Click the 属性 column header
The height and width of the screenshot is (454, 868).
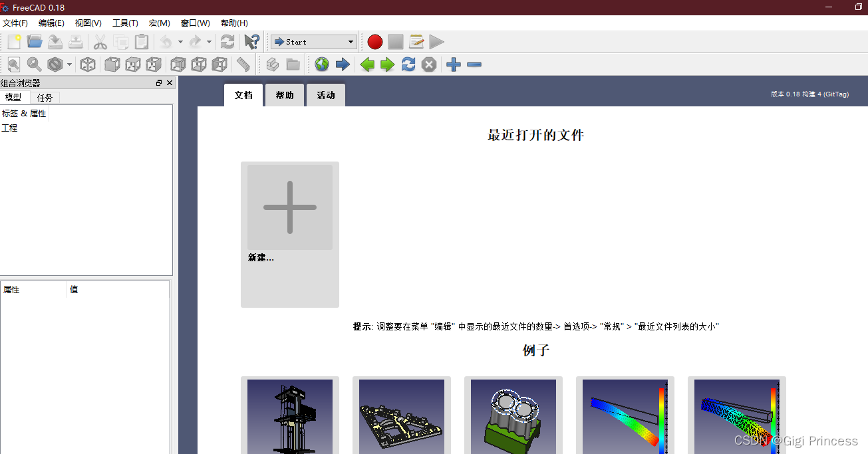tap(34, 290)
